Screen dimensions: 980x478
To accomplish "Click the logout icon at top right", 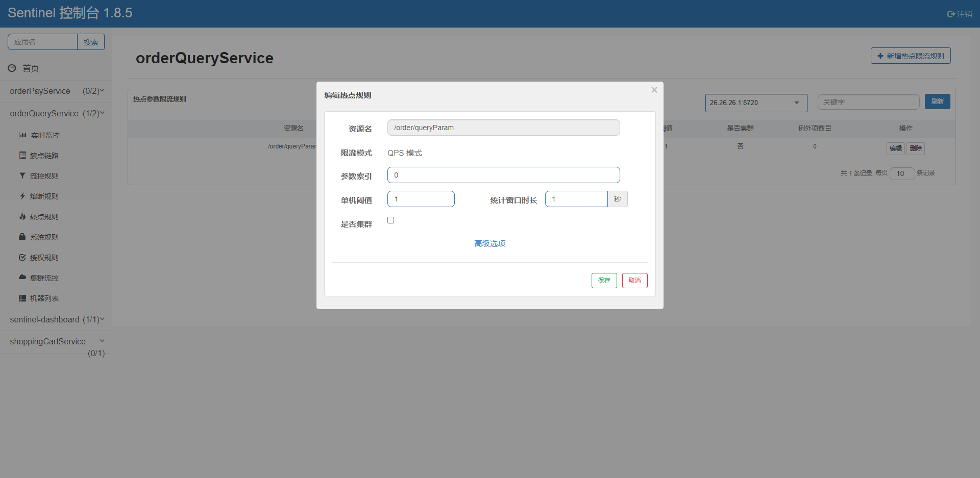I will [x=951, y=14].
